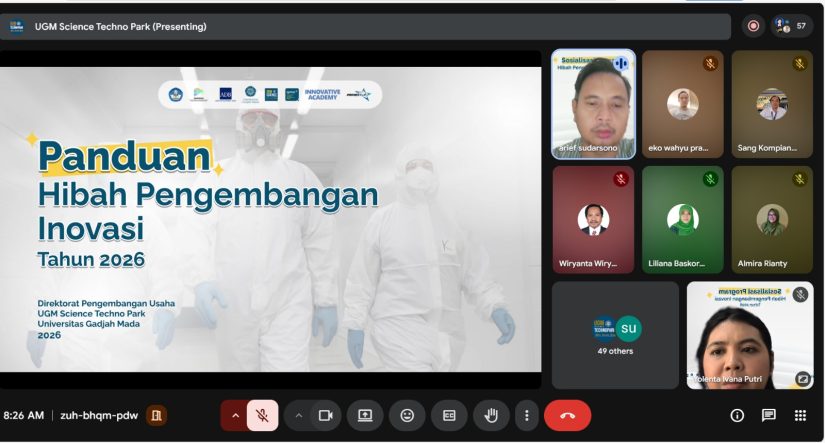Open the 49 others participant tile
The image size is (825, 443).
(x=615, y=335)
